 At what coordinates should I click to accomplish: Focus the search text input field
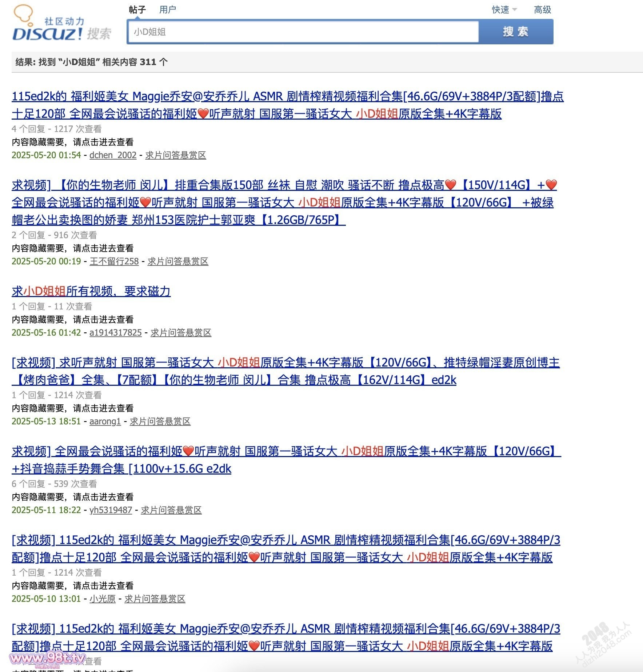coord(303,32)
